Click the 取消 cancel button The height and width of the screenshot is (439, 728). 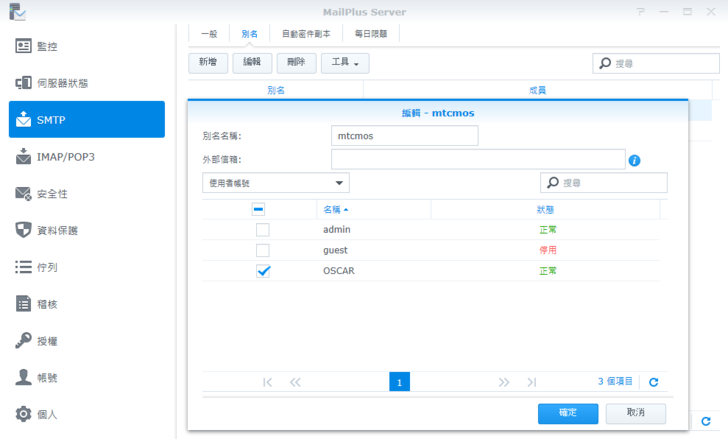(635, 413)
